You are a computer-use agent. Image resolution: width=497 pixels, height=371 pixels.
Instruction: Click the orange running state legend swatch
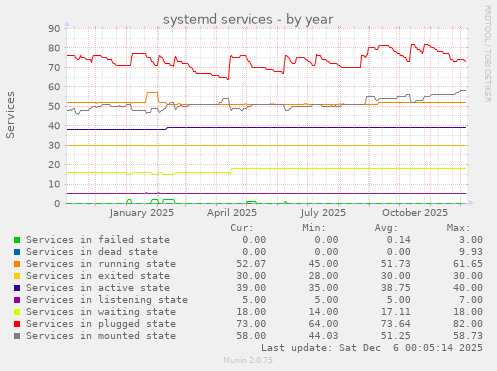[x=17, y=264]
